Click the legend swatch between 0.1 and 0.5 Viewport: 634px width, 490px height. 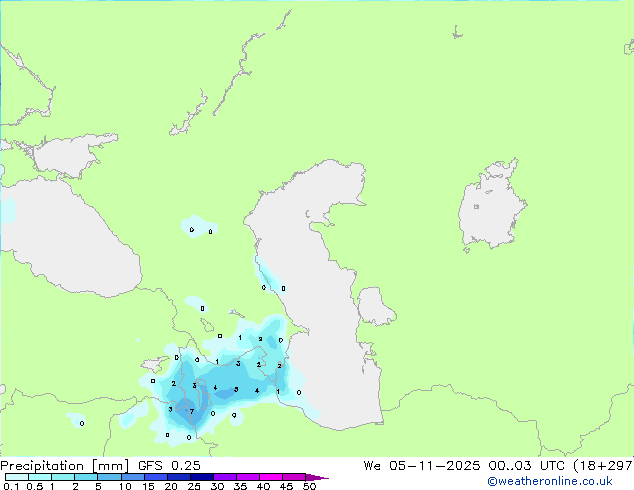tap(17, 477)
